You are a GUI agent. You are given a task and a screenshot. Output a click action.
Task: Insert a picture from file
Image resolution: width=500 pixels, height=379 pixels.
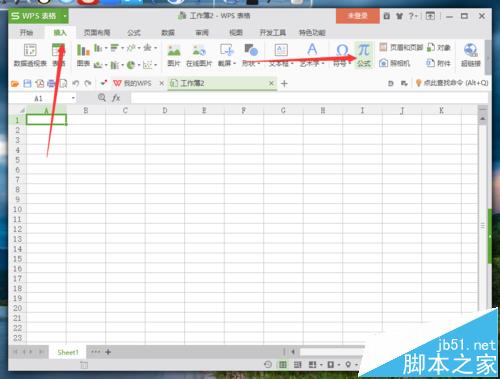click(174, 55)
